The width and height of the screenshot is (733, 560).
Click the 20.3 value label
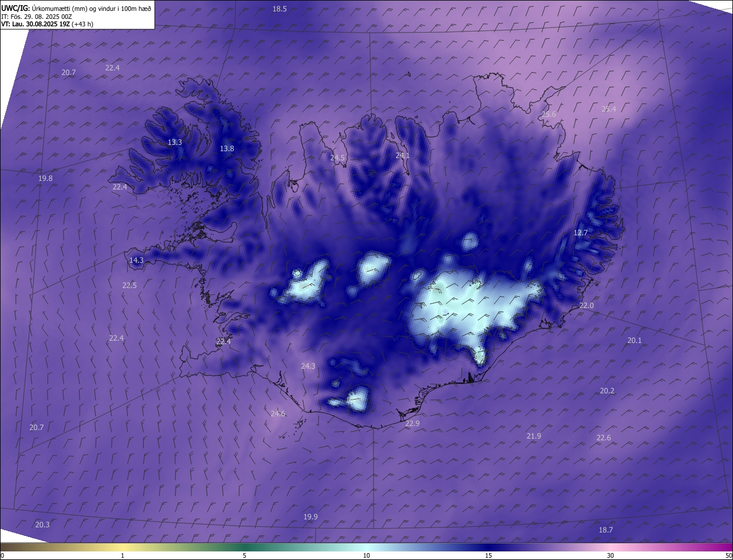[x=42, y=524]
